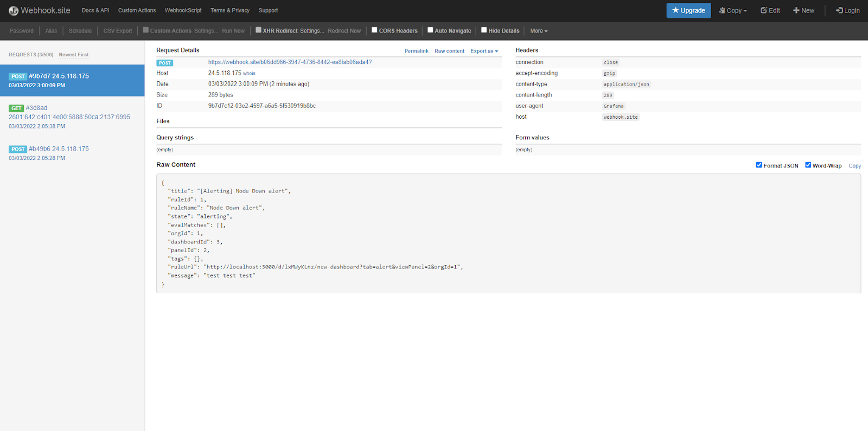Click the Schedule toolbar option
This screenshot has width=868, height=431.
click(80, 31)
